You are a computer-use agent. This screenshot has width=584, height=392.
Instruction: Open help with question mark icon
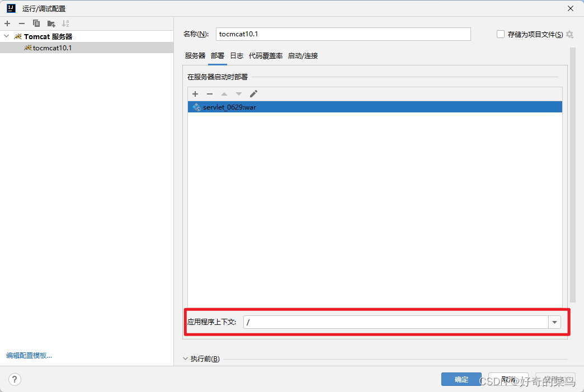click(x=14, y=379)
